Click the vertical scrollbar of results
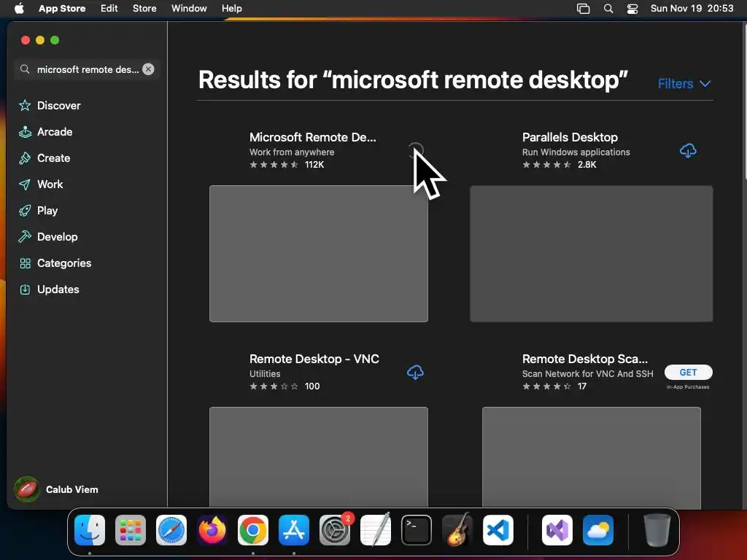This screenshot has width=747, height=560. [744, 101]
